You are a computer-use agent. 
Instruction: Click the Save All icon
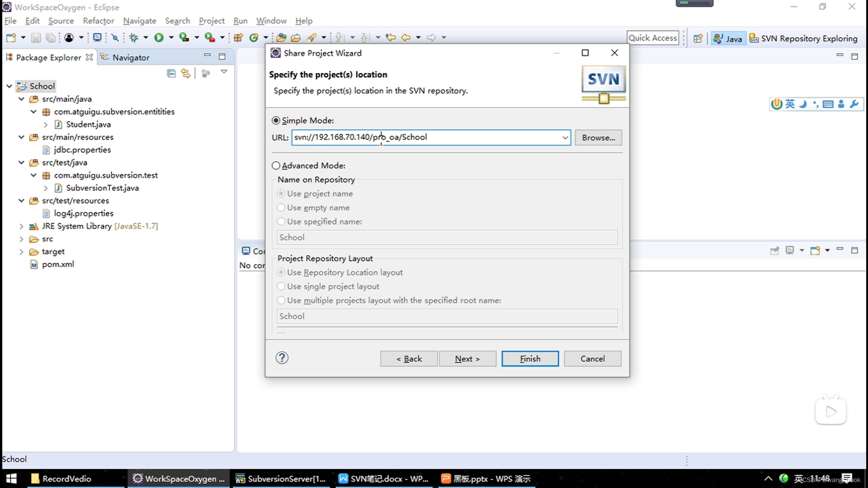[51, 38]
